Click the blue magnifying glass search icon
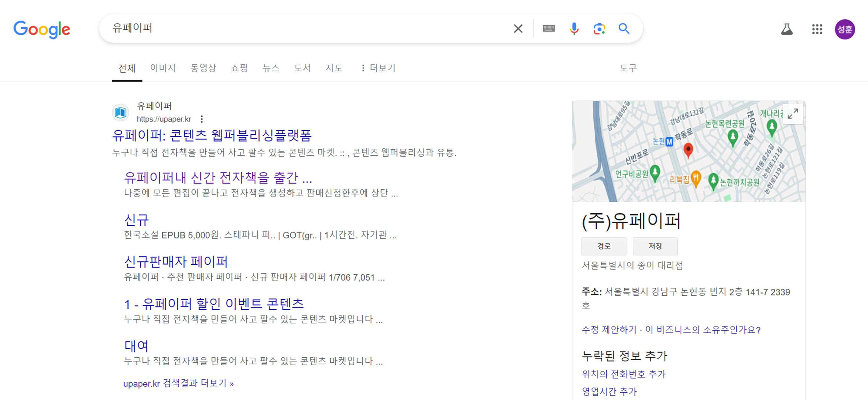Image resolution: width=868 pixels, height=400 pixels. [624, 29]
